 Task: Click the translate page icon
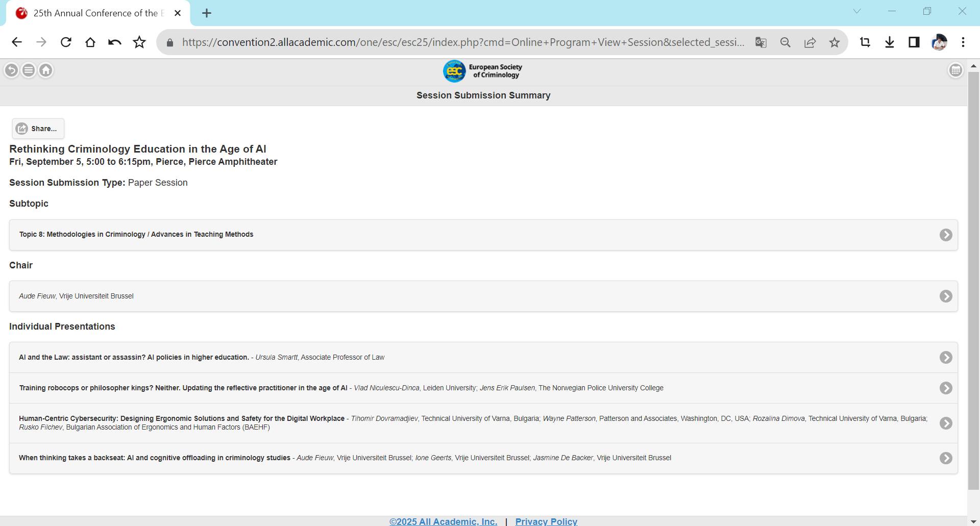(761, 42)
